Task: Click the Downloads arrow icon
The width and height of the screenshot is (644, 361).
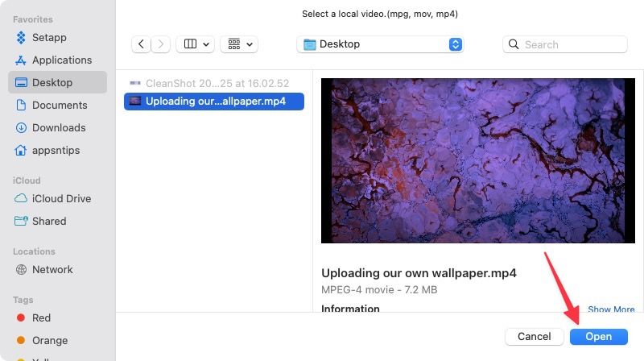Action: coord(21,127)
